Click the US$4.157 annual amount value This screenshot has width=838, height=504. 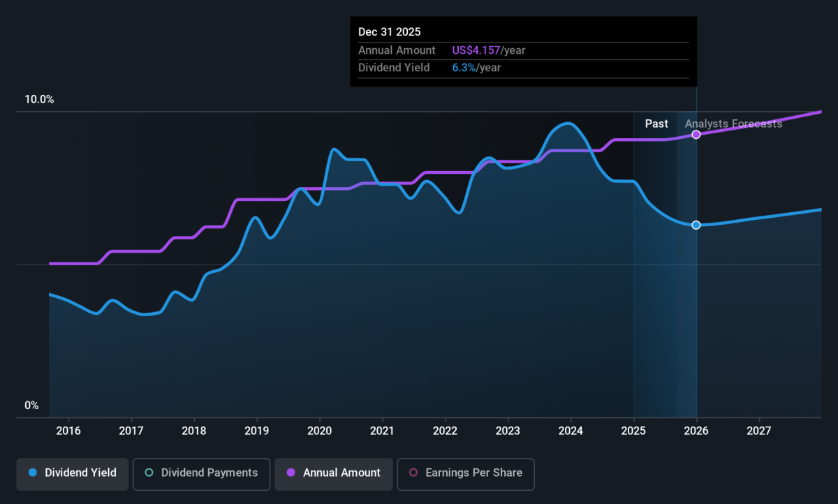pyautogui.click(x=476, y=50)
